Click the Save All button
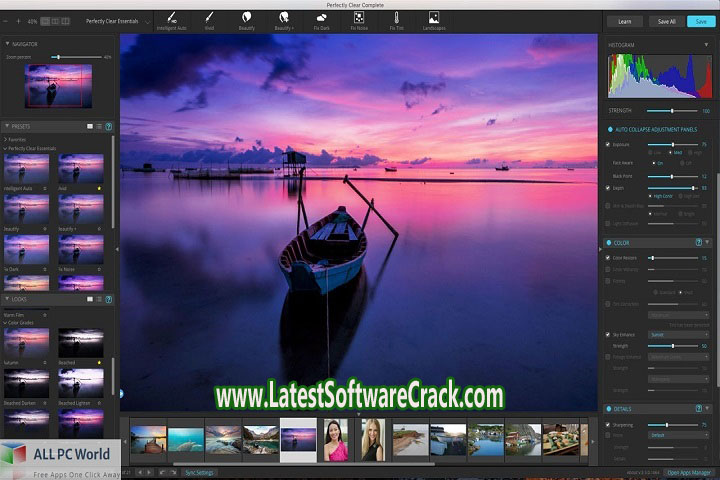 tap(664, 20)
